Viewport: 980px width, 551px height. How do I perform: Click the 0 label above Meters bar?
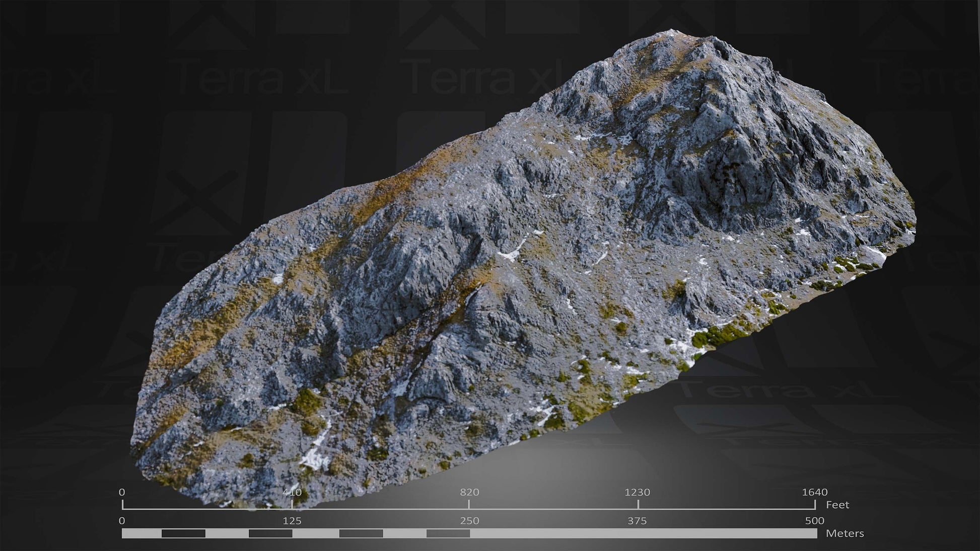coord(122,521)
